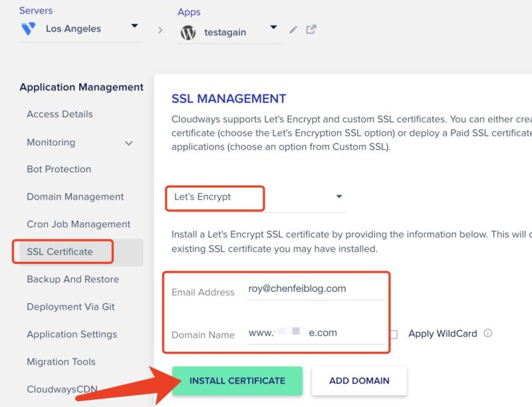Focus the Email Address input field

pyautogui.click(x=315, y=289)
